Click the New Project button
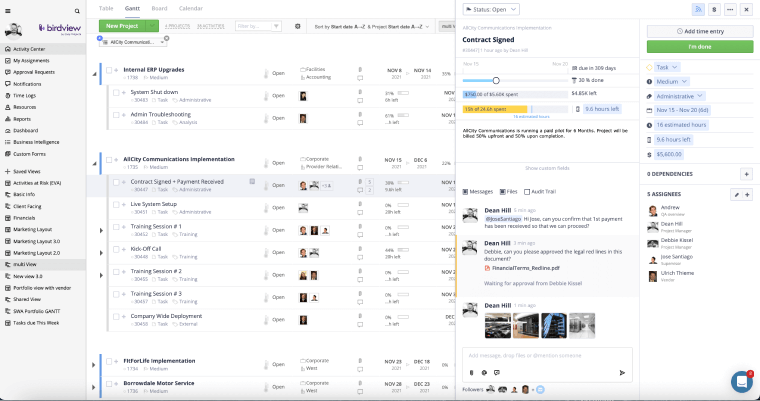 (122, 26)
